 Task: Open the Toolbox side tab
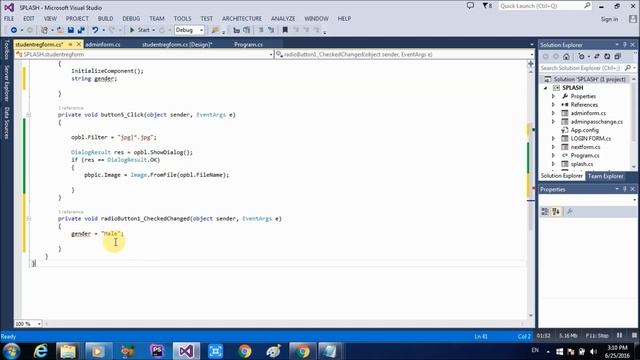[x=7, y=50]
